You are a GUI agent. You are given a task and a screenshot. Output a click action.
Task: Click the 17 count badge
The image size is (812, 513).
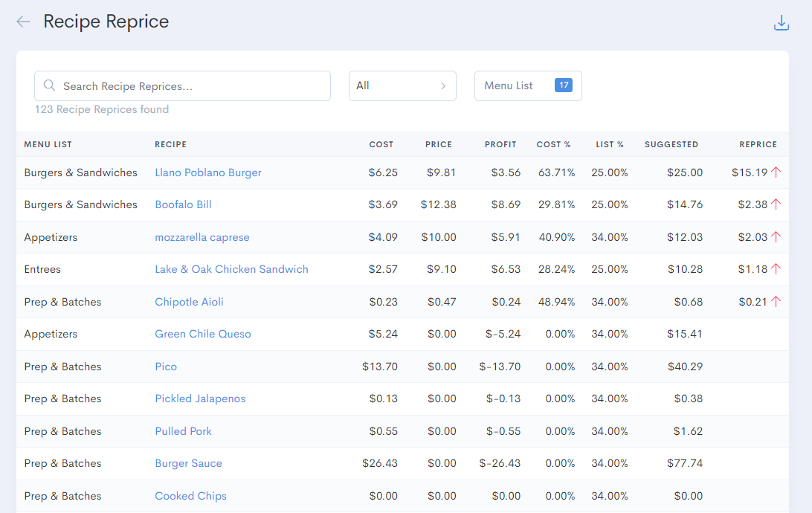(x=563, y=85)
